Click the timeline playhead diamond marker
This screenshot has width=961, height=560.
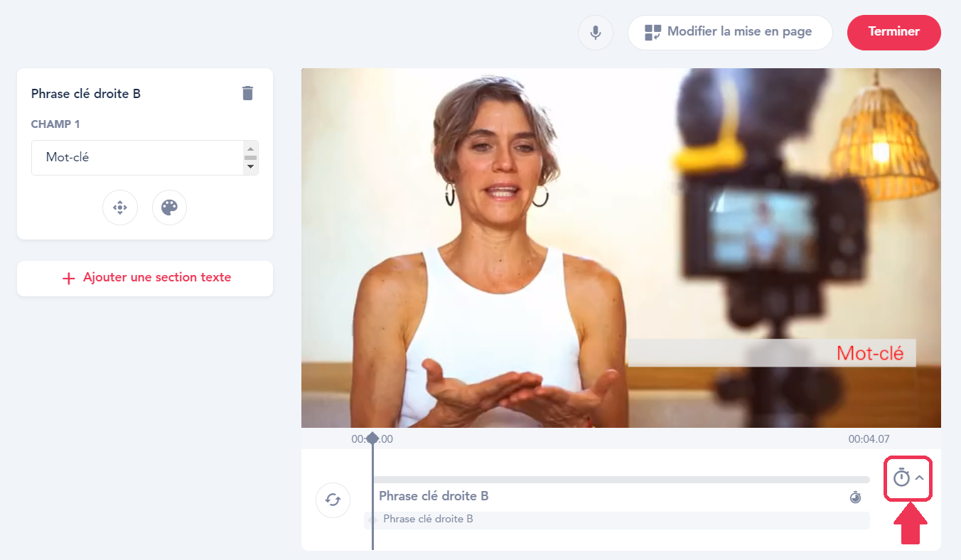pyautogui.click(x=372, y=438)
